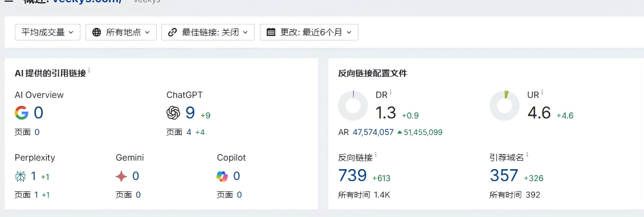This screenshot has width=644, height=217.
Task: Click the info icon next to DR
Action: (x=390, y=92)
